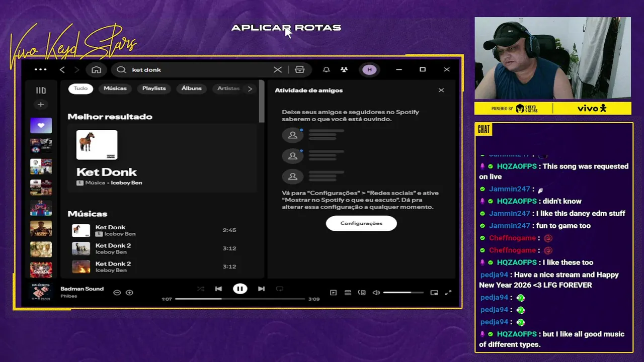Screen dimensions: 644x362
Task: Clear the 'ket donk' search text
Action: tap(278, 69)
